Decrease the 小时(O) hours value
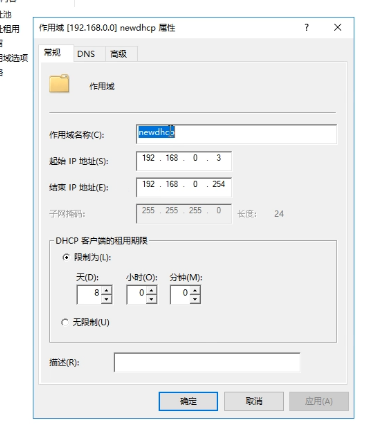Image resolution: width=371 pixels, height=424 pixels. (151, 299)
